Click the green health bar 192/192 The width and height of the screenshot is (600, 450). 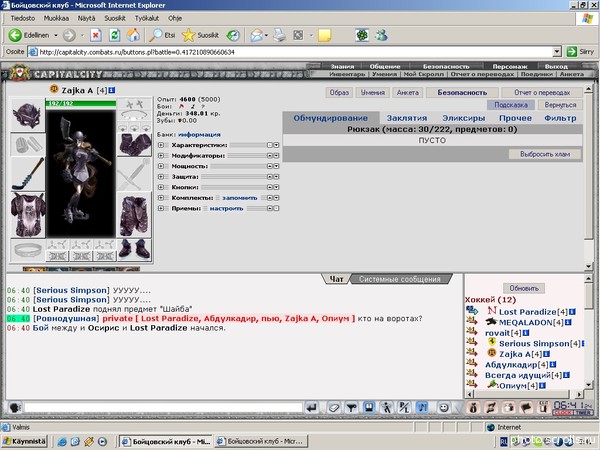(x=81, y=103)
